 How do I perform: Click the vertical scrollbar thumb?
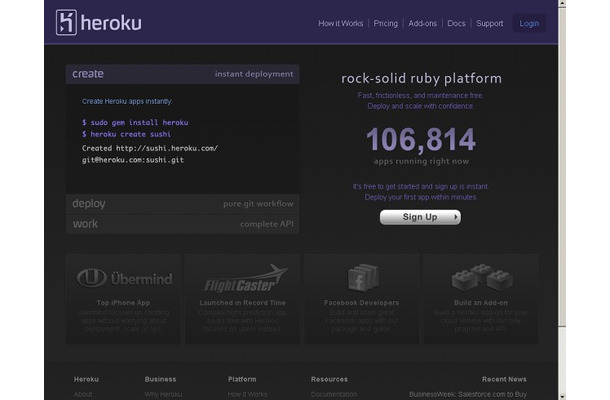tap(562, 167)
